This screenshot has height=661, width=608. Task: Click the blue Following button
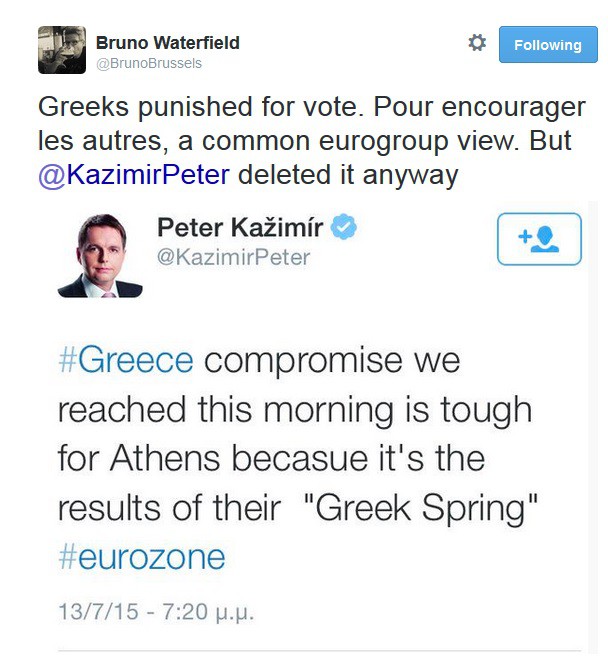pyautogui.click(x=548, y=44)
